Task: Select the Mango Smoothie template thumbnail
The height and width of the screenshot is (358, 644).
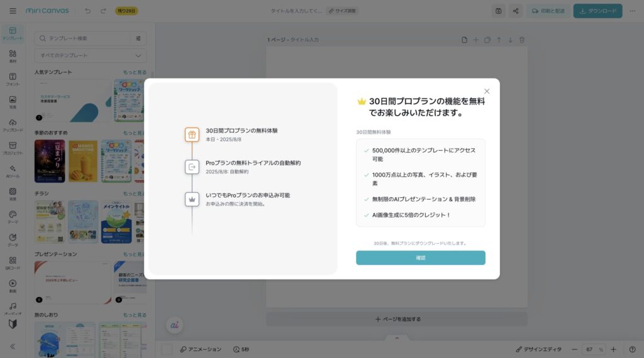Action: click(x=83, y=161)
